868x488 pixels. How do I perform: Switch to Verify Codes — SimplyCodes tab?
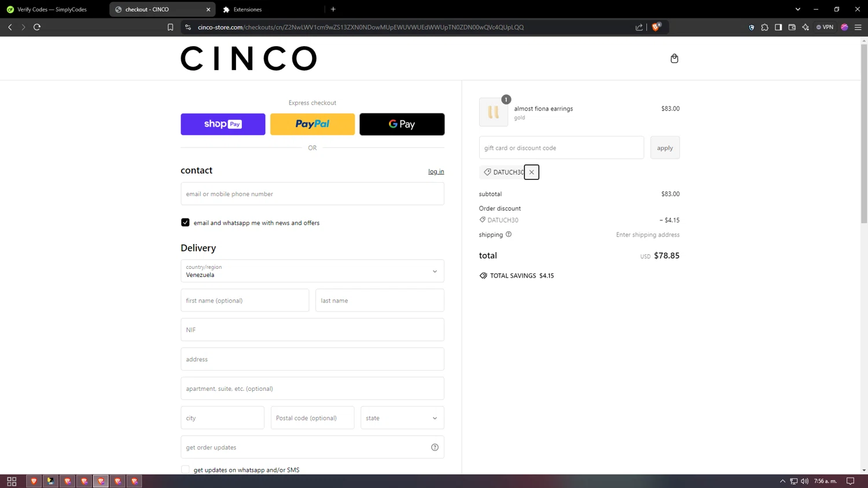(53, 9)
